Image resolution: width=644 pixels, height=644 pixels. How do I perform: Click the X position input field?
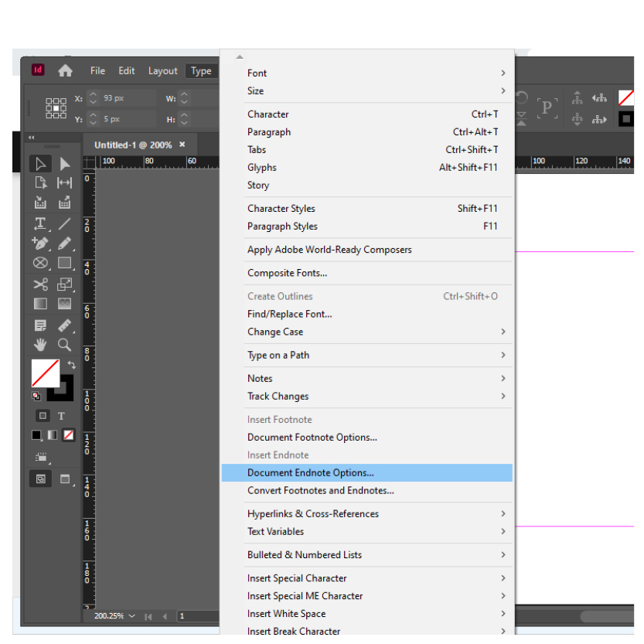click(128, 98)
